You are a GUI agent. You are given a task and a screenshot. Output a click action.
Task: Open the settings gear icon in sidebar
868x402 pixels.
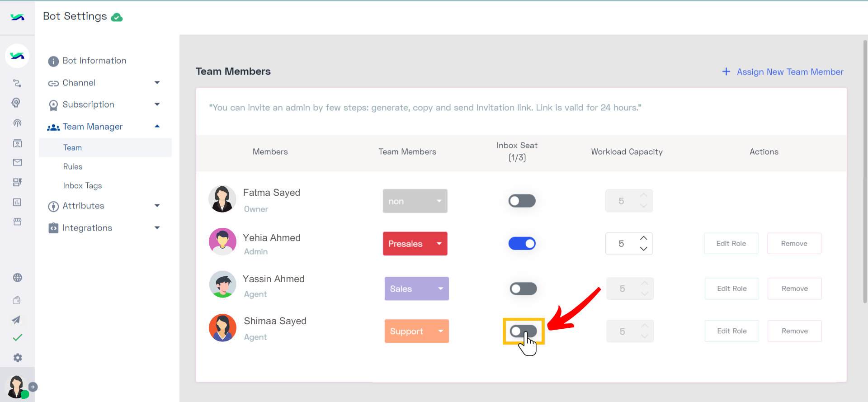tap(18, 358)
